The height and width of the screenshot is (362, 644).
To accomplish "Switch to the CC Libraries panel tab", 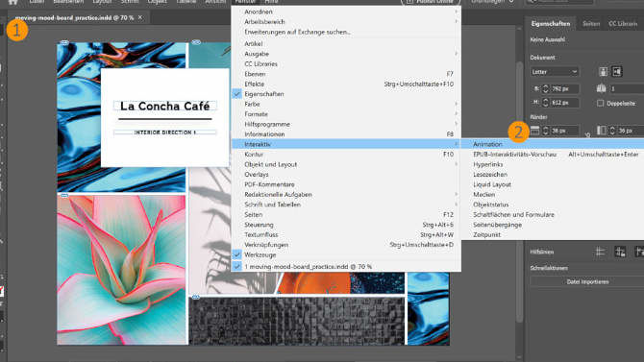I will 623,24.
